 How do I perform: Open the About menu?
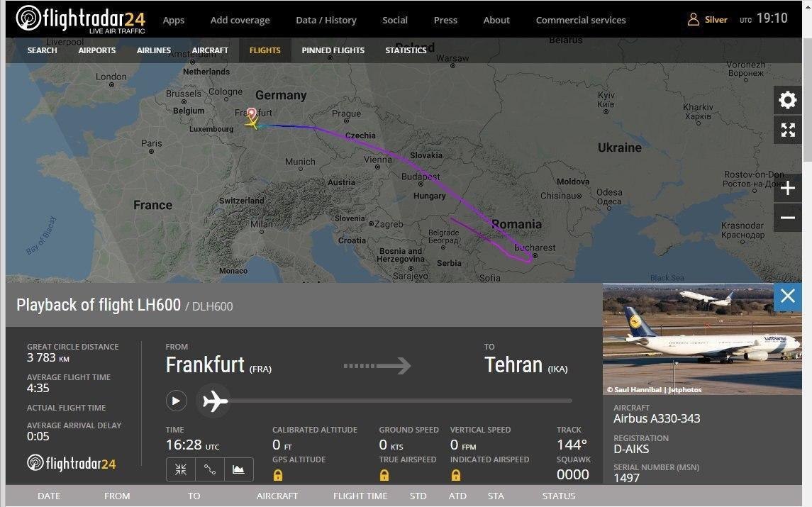click(x=496, y=20)
